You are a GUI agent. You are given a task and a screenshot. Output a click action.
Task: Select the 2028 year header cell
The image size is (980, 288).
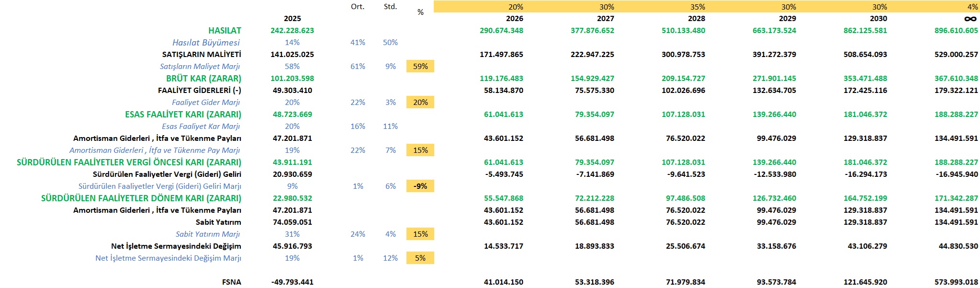pos(696,19)
